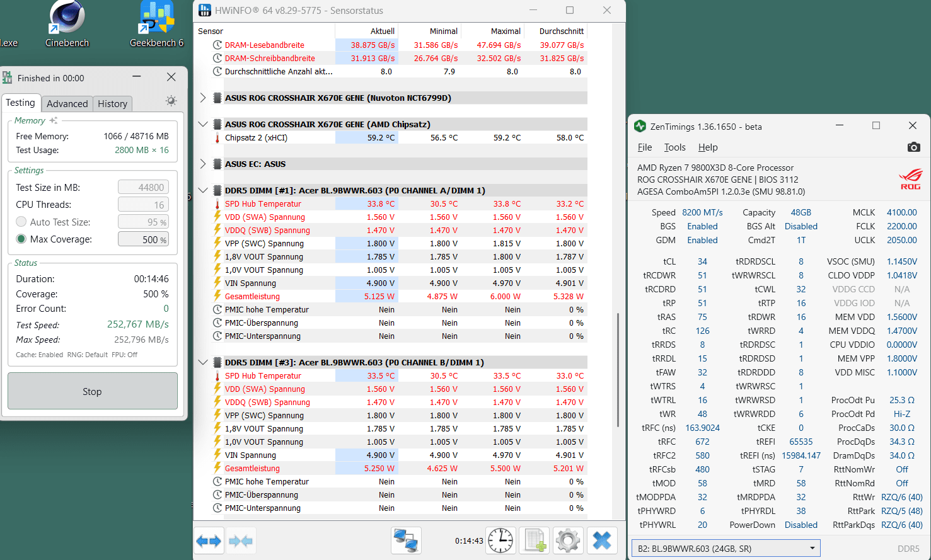Click the Test Speed value 252,767 MB/s
This screenshot has width=931, height=560.
pos(138,324)
